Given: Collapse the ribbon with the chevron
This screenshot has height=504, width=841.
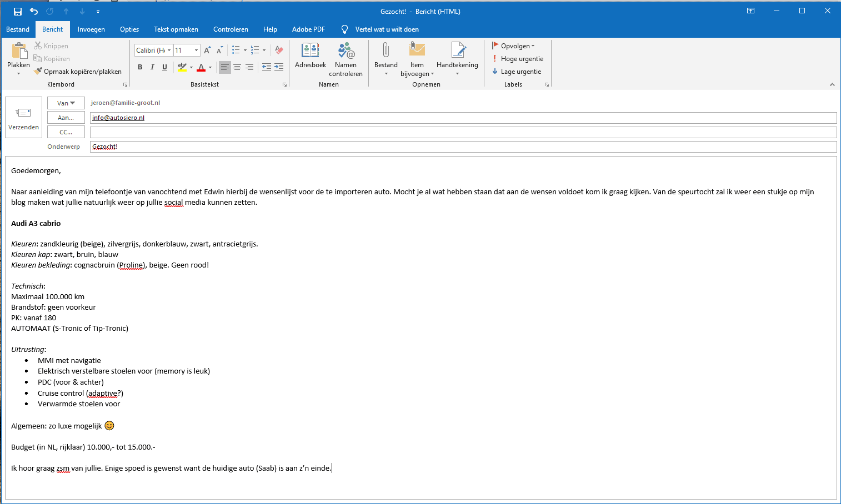Looking at the screenshot, I should tap(832, 84).
